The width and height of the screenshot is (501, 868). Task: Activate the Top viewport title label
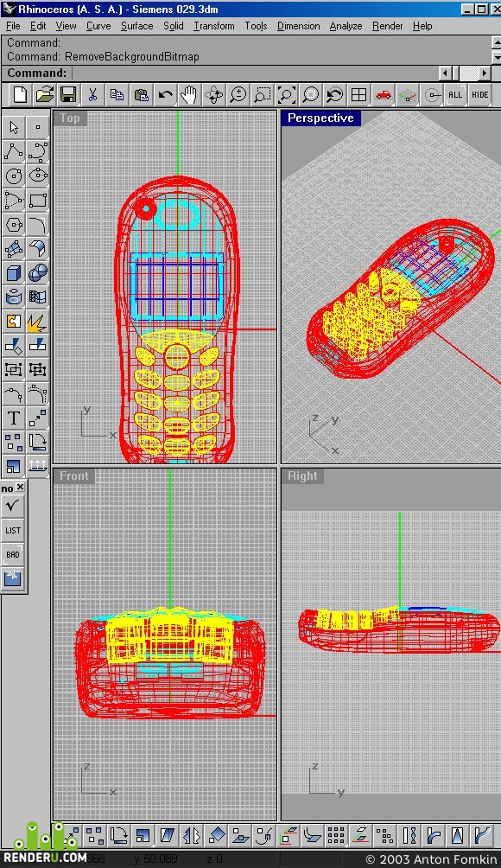click(70, 118)
